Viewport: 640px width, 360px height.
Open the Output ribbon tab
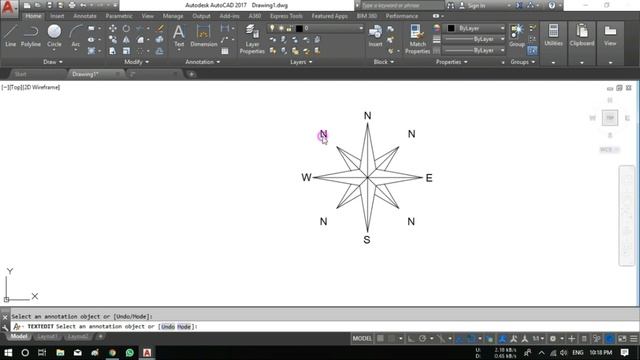pos(201,16)
